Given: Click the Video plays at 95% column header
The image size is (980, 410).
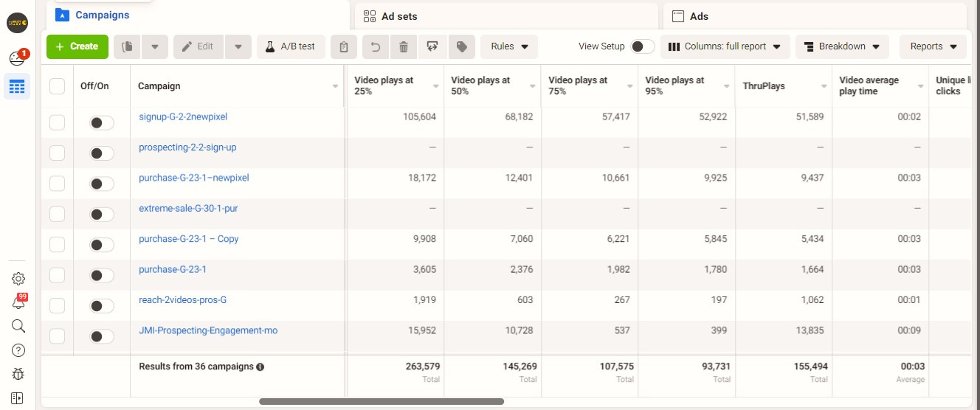Looking at the screenshot, I should tap(686, 86).
